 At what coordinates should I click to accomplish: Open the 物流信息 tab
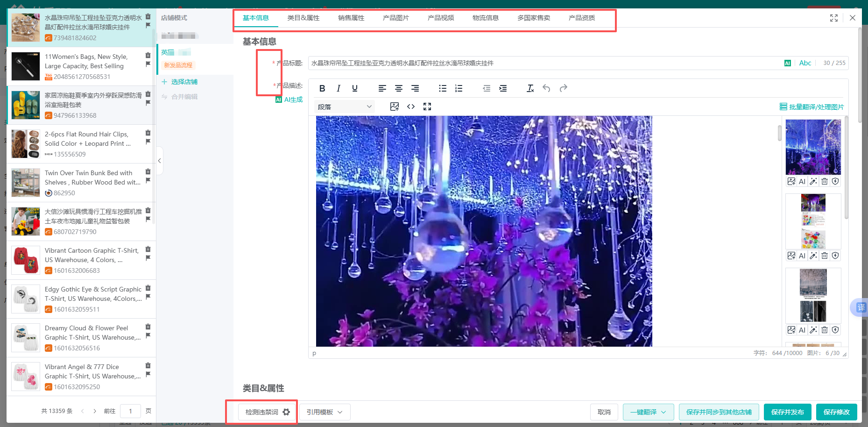click(x=485, y=18)
